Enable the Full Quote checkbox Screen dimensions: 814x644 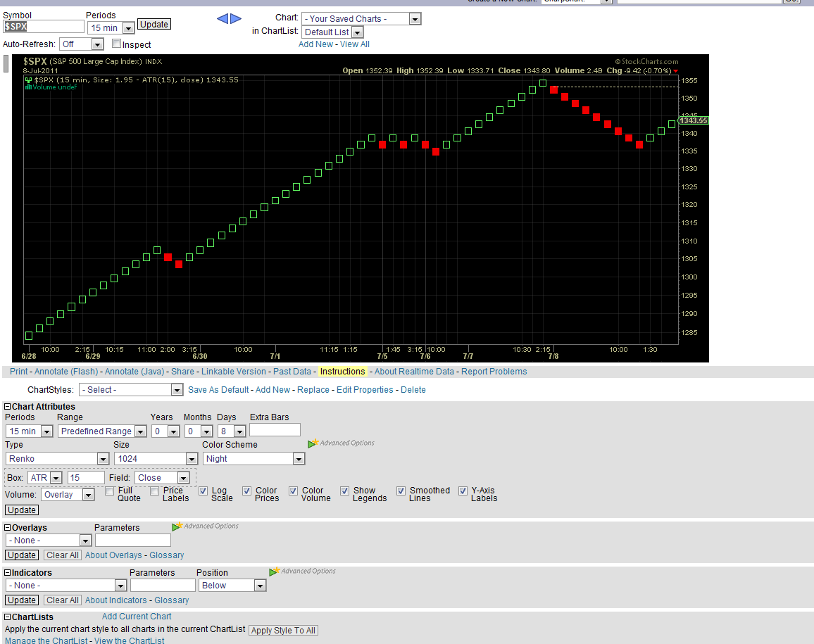click(110, 491)
